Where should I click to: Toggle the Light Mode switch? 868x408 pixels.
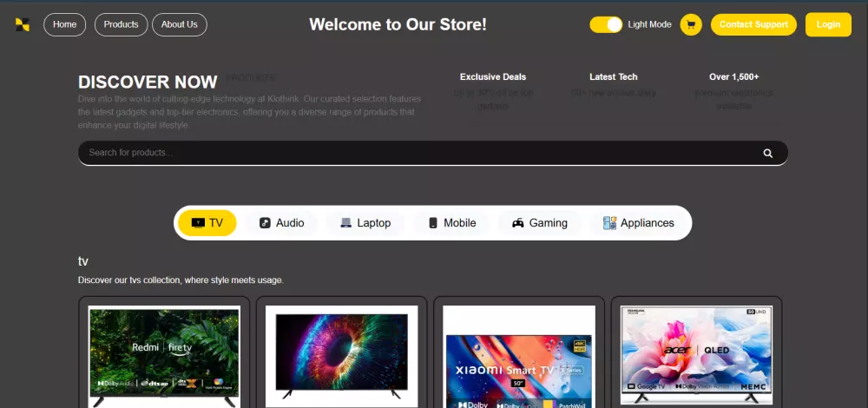[x=606, y=24]
